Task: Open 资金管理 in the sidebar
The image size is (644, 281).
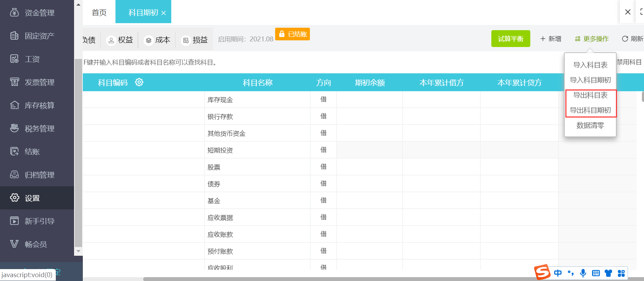Action: (x=39, y=13)
